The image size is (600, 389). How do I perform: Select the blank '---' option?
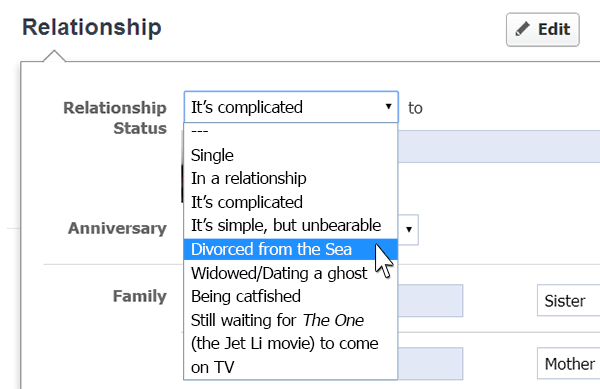pos(291,132)
